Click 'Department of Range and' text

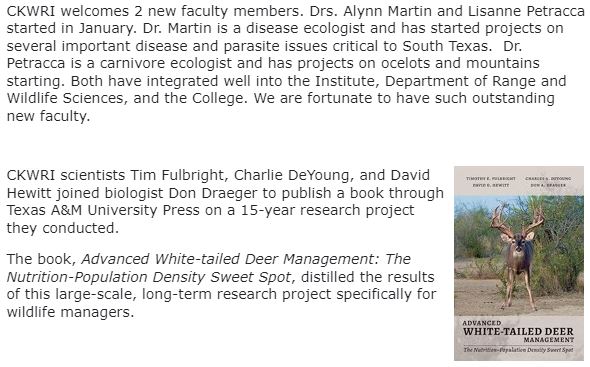click(x=475, y=81)
